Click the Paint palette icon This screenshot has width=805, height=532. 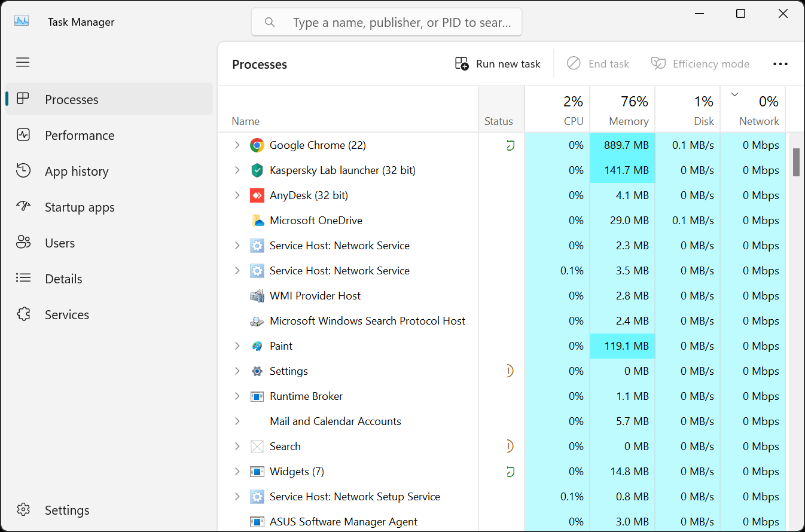pos(257,346)
